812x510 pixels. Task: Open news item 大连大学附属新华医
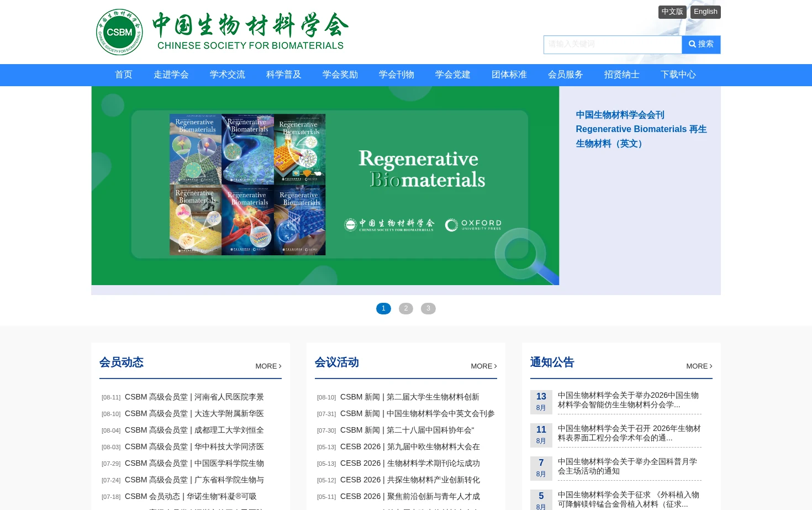click(194, 413)
